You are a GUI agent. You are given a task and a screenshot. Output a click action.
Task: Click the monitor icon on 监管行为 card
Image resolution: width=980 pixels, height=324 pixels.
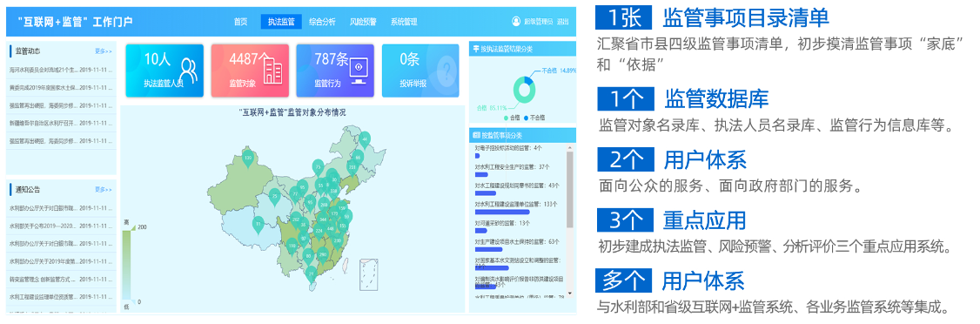pos(358,71)
